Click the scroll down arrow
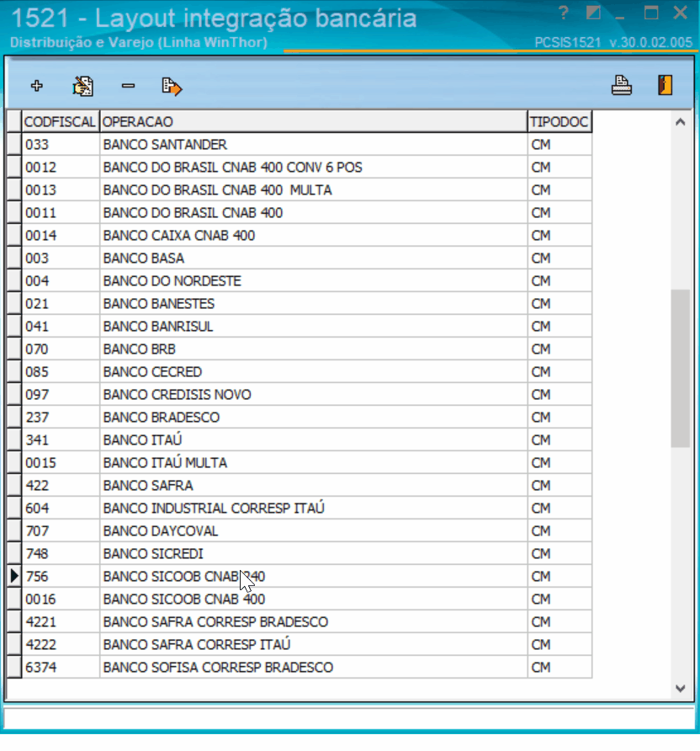700x751 pixels. coord(681,688)
